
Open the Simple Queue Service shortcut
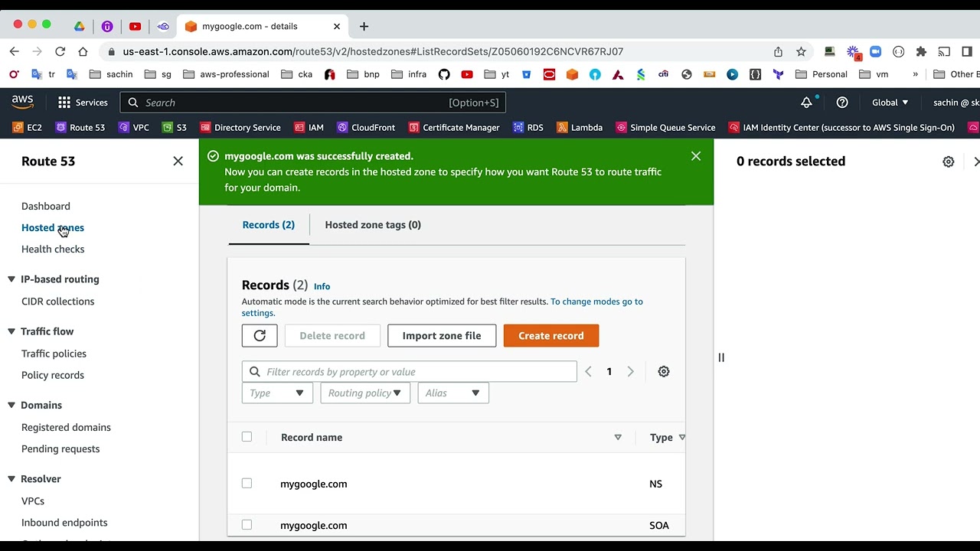click(665, 128)
